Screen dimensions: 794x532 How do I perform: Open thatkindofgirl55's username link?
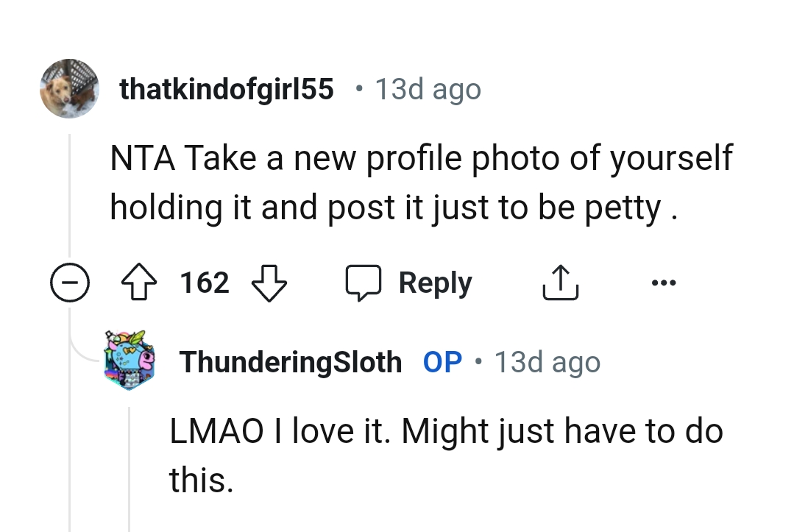[x=225, y=88]
